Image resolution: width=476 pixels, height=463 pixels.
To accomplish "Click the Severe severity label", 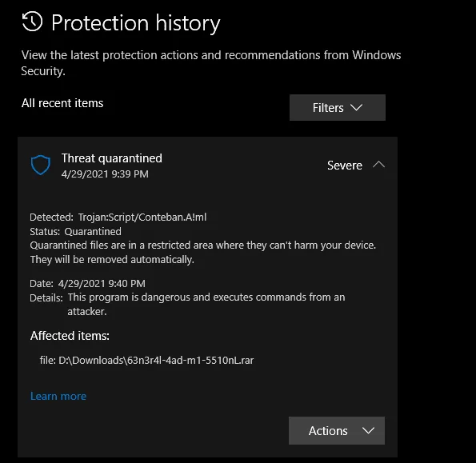I will (345, 166).
